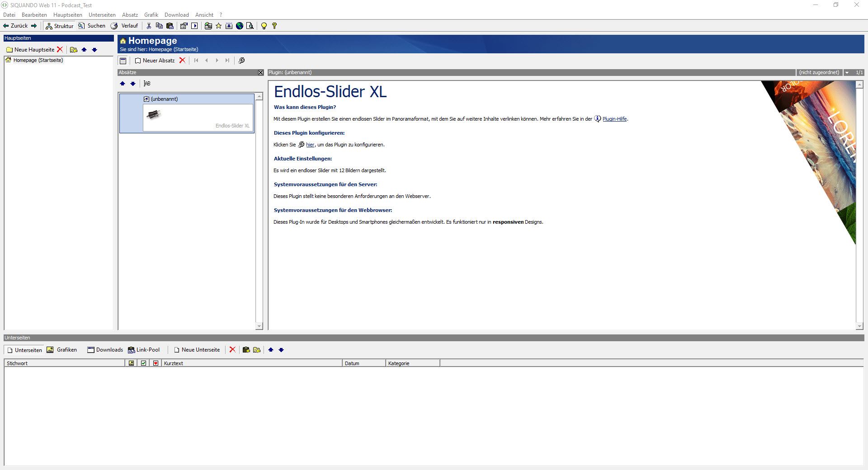868x470 pixels.
Task: Select the Endlos-Slider XL paragraph thumbnail
Action: point(198,117)
